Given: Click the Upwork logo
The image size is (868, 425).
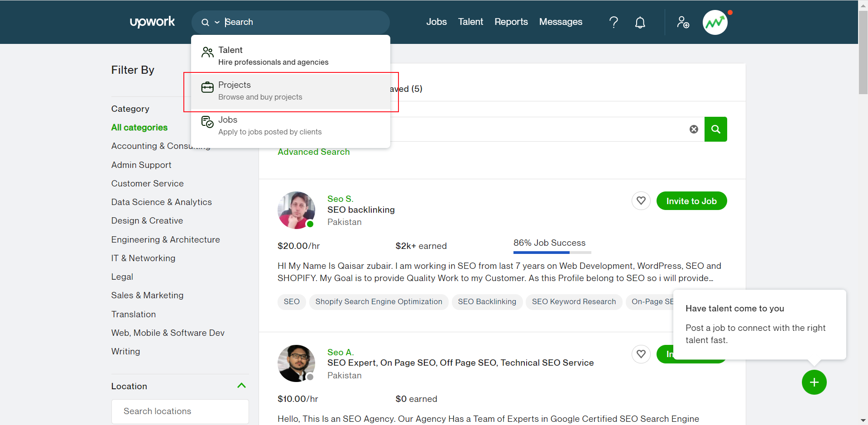Looking at the screenshot, I should pyautogui.click(x=152, y=22).
